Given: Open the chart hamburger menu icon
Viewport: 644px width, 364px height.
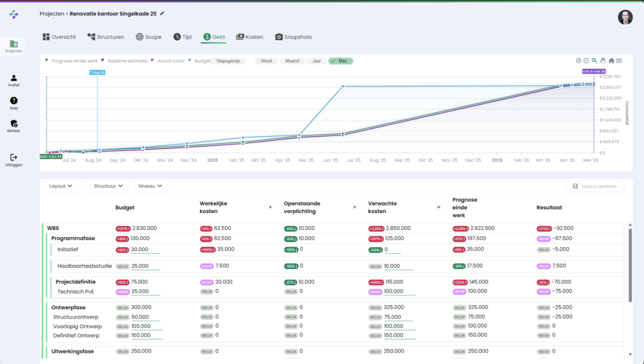Looking at the screenshot, I should tap(619, 60).
